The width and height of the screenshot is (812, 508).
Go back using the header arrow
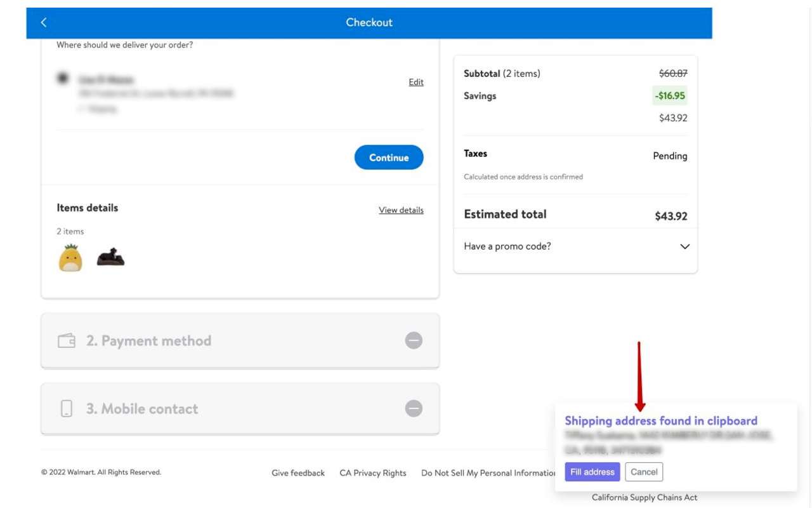point(44,22)
